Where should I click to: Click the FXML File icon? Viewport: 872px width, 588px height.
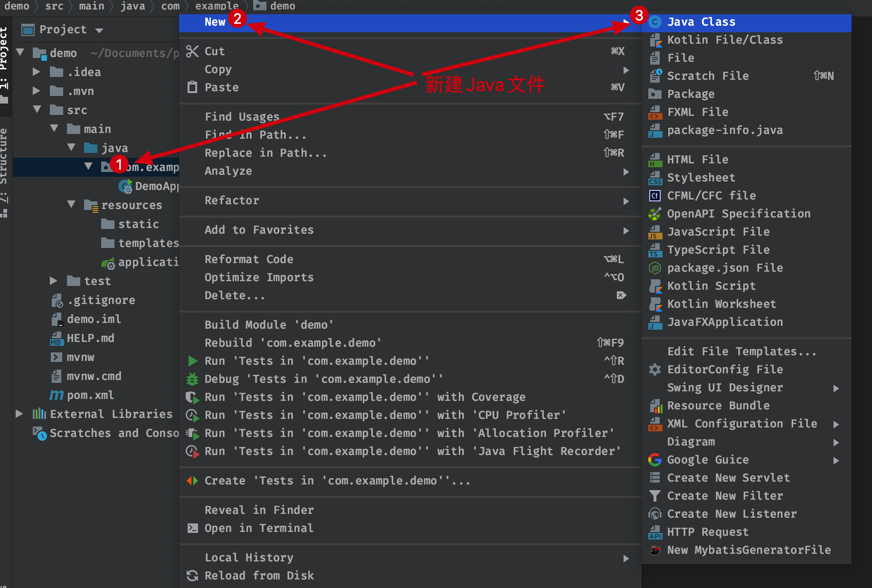point(655,112)
